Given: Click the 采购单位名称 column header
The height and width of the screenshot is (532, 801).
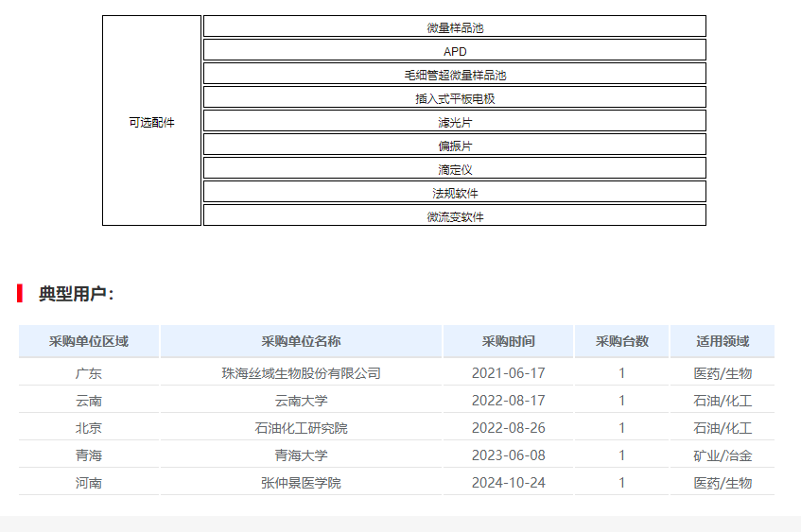Looking at the screenshot, I should (x=301, y=341).
